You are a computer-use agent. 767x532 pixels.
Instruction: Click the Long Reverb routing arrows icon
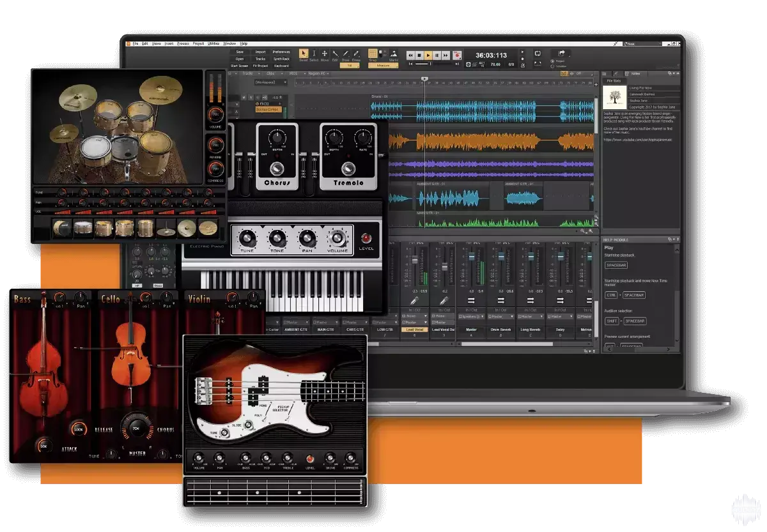click(530, 300)
